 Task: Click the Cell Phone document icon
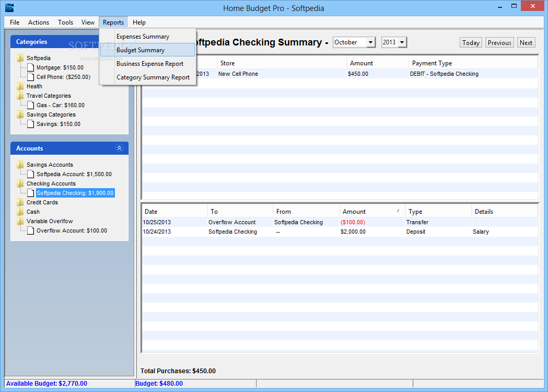(31, 77)
